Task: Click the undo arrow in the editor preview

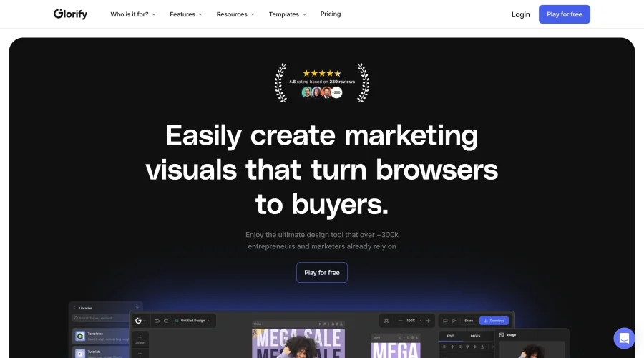Action: (x=157, y=321)
